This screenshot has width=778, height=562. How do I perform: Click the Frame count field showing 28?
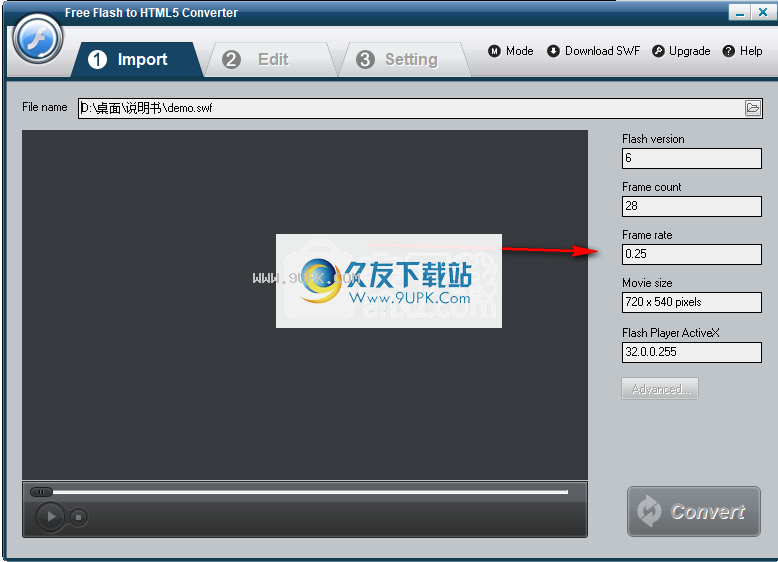coord(692,206)
